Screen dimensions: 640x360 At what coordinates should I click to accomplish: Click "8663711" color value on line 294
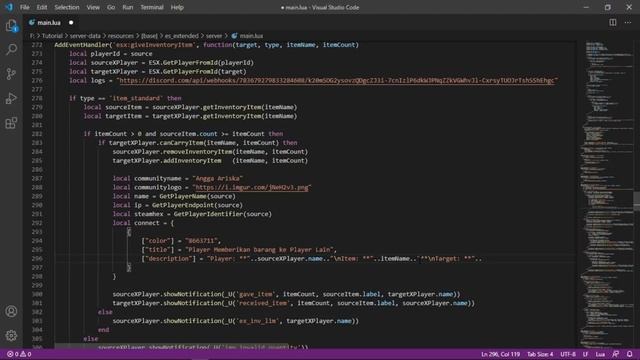pos(202,241)
